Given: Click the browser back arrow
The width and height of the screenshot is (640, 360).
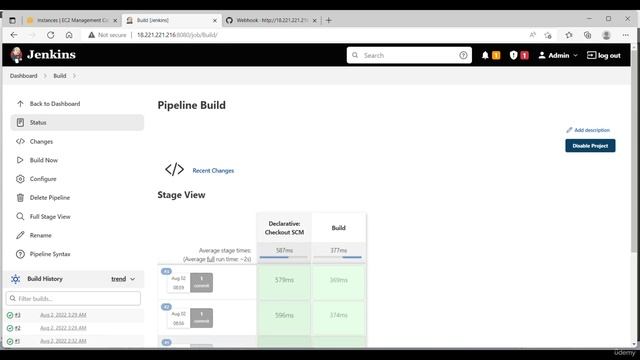Looking at the screenshot, I should (x=14, y=35).
